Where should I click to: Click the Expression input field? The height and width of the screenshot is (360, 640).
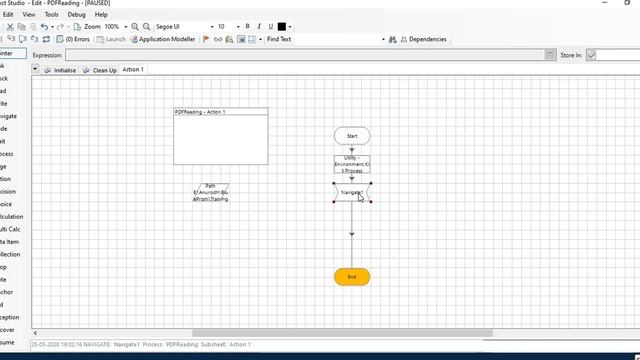tap(305, 55)
